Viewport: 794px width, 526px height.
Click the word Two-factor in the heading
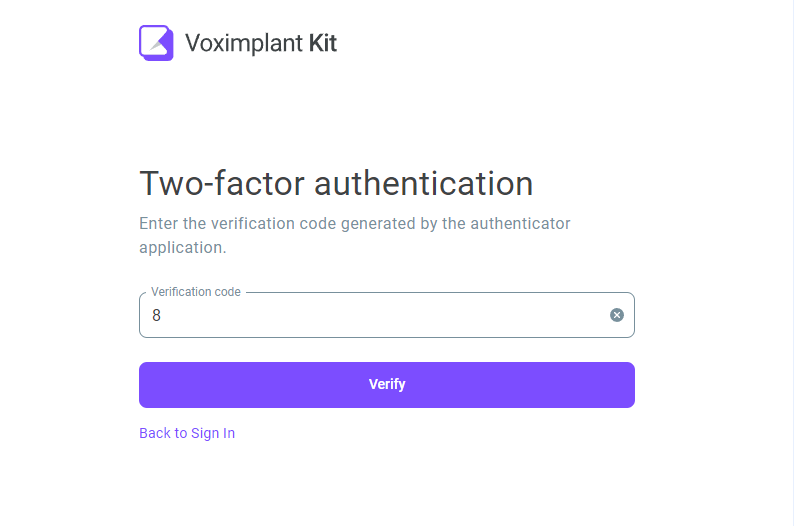pos(222,183)
